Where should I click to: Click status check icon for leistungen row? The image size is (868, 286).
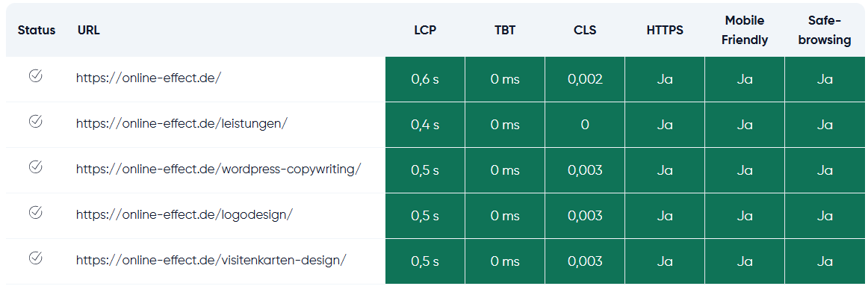coord(35,121)
